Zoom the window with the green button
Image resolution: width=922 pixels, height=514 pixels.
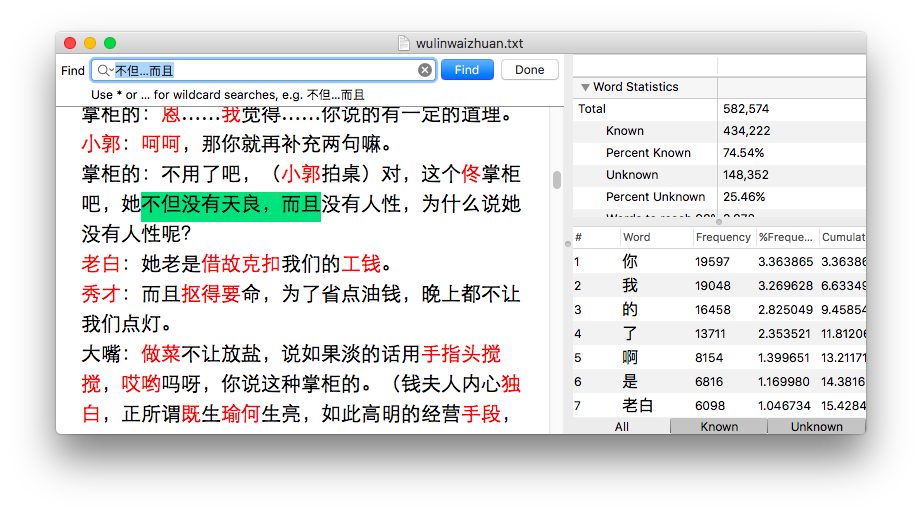point(110,43)
